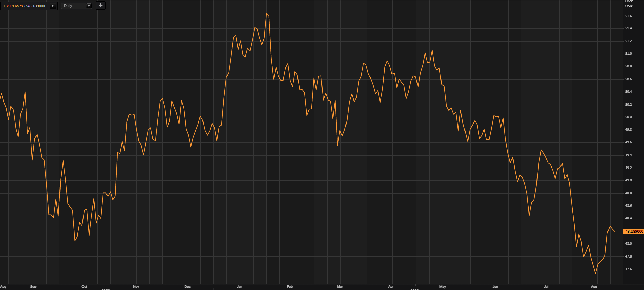This screenshot has height=290, width=644.
Task: Click the 49.0 price axis label
Action: click(628, 180)
